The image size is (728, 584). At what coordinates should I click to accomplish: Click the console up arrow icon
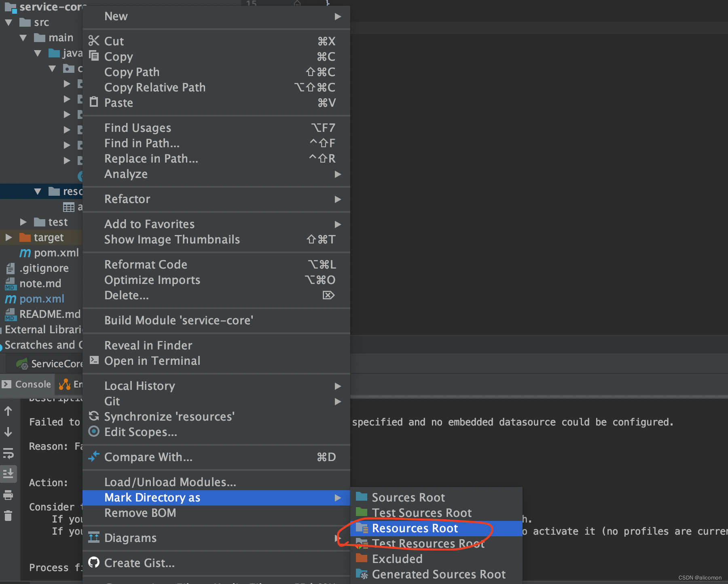click(8, 411)
